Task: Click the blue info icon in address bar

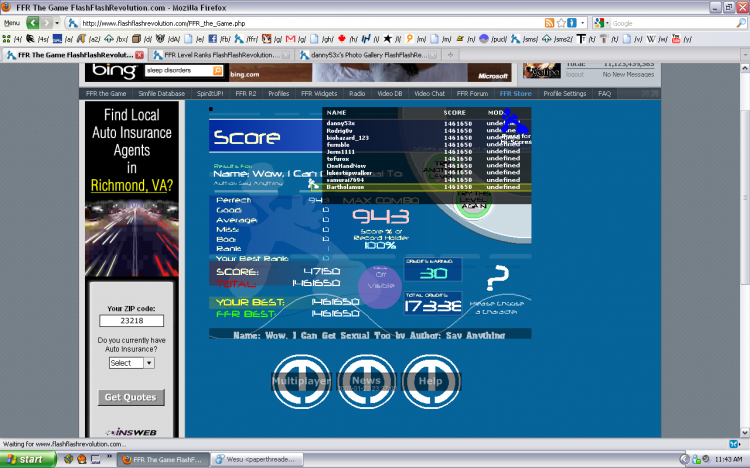Action: (572, 23)
